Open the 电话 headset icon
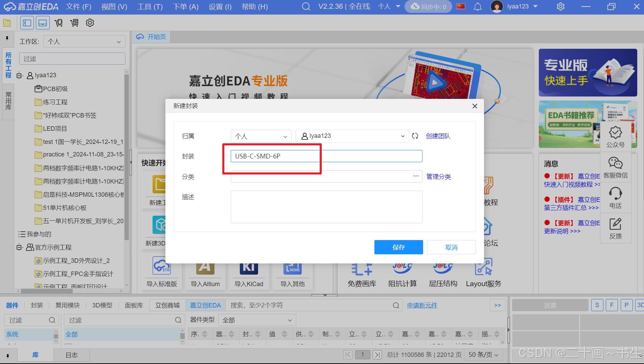 pyautogui.click(x=616, y=198)
